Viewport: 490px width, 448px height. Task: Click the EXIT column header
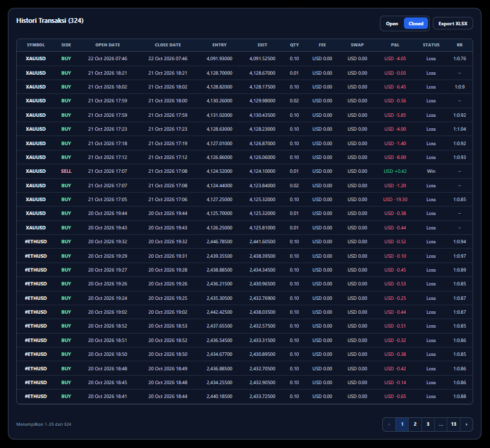click(x=262, y=45)
